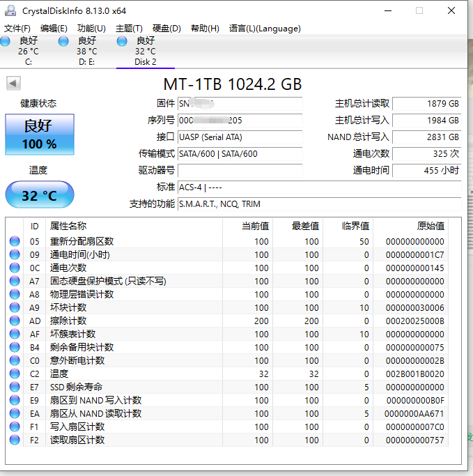Screen dimensions: 473x476
Task: Click the 通电时间 455 小时 value
Action: (427, 171)
